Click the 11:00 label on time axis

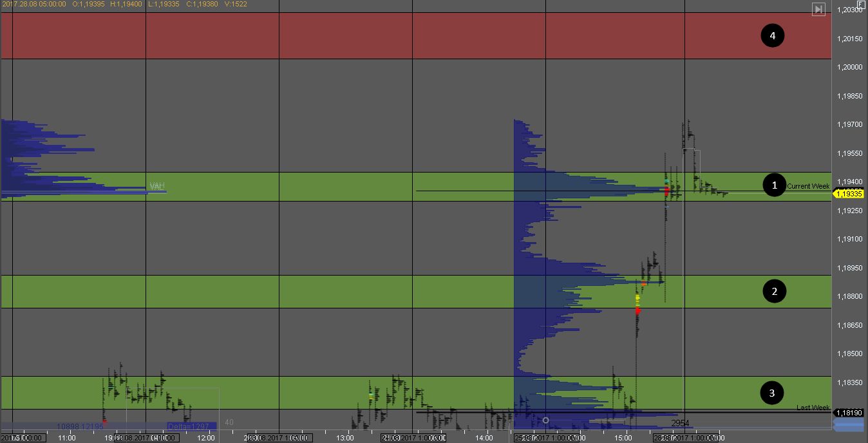coord(67,438)
